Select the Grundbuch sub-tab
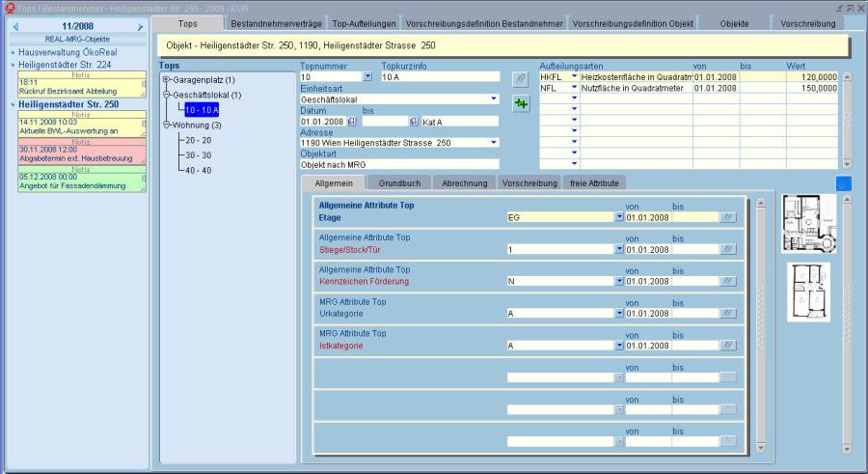 [x=399, y=183]
